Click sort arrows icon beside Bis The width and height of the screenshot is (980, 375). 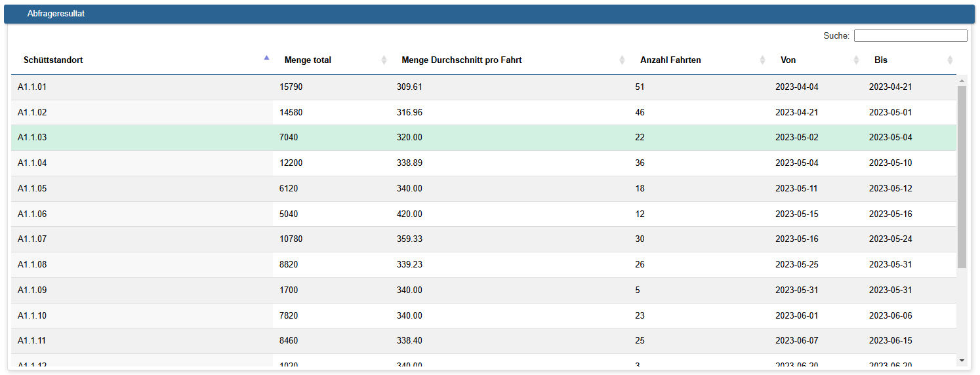tap(950, 60)
